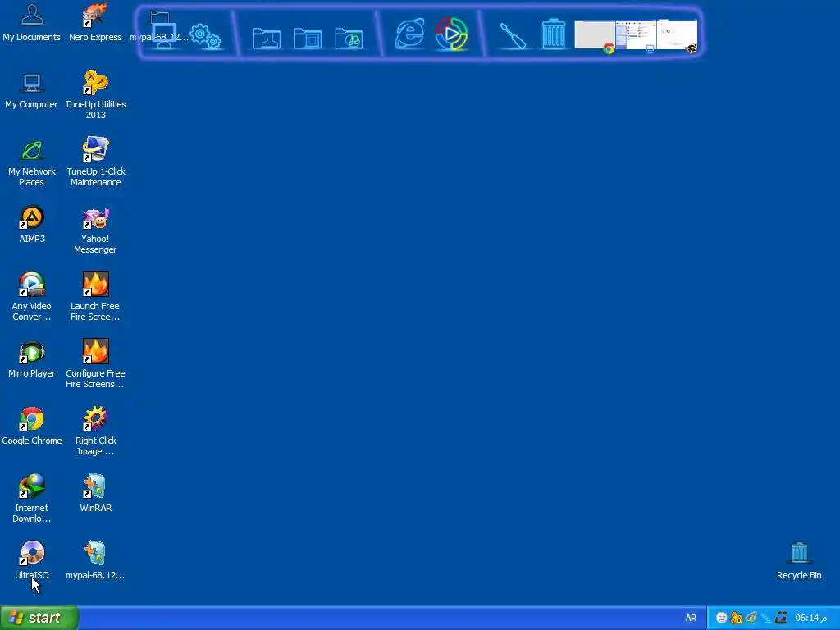Select the My Documents desktop icon
The image size is (840, 630).
pos(32,22)
